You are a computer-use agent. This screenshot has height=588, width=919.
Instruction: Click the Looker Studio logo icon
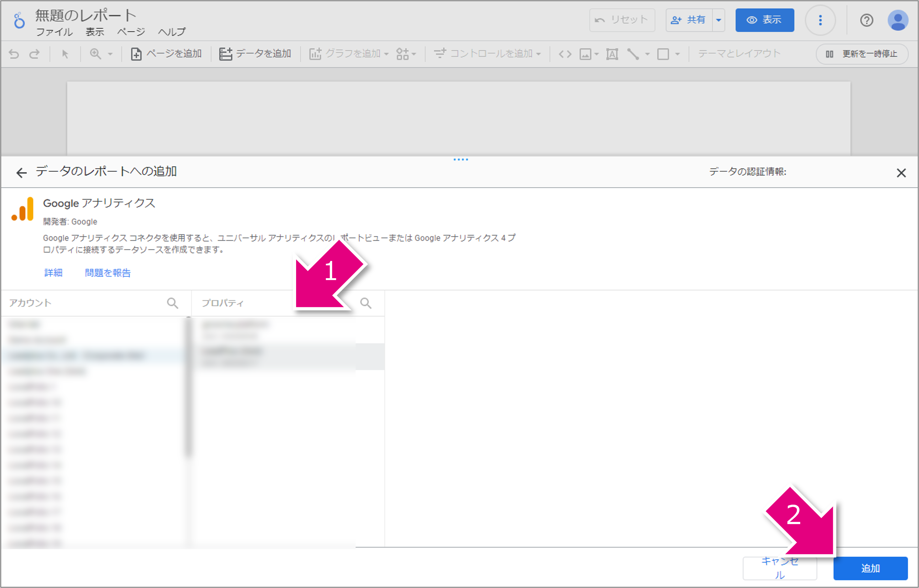tap(19, 20)
